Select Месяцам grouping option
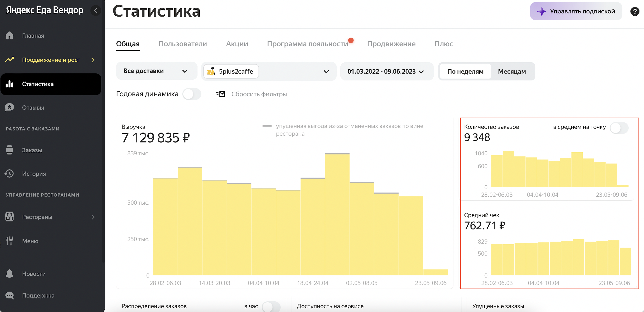This screenshot has height=312, width=644. tap(511, 72)
